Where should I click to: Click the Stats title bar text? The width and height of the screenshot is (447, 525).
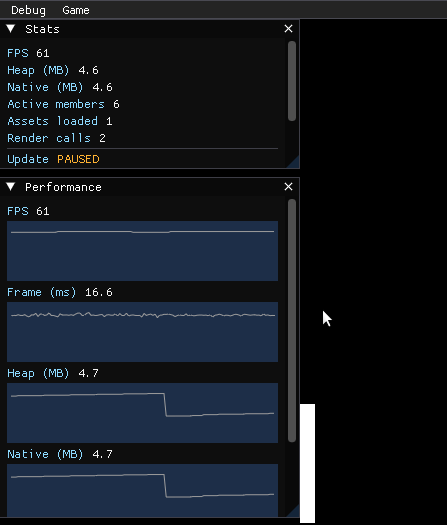pyautogui.click(x=43, y=29)
